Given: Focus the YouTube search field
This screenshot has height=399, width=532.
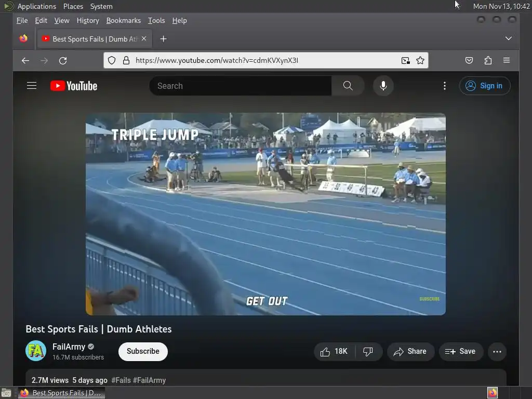Looking at the screenshot, I should tap(241, 86).
